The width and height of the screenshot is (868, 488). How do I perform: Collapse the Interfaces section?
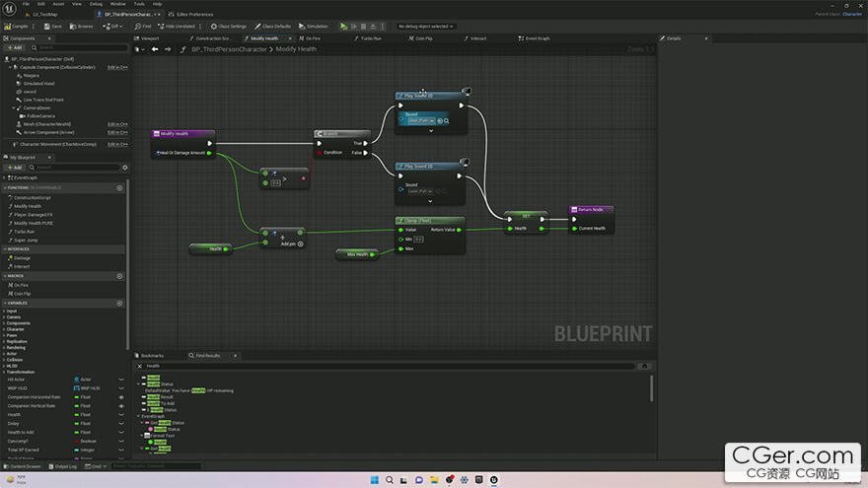[x=5, y=249]
